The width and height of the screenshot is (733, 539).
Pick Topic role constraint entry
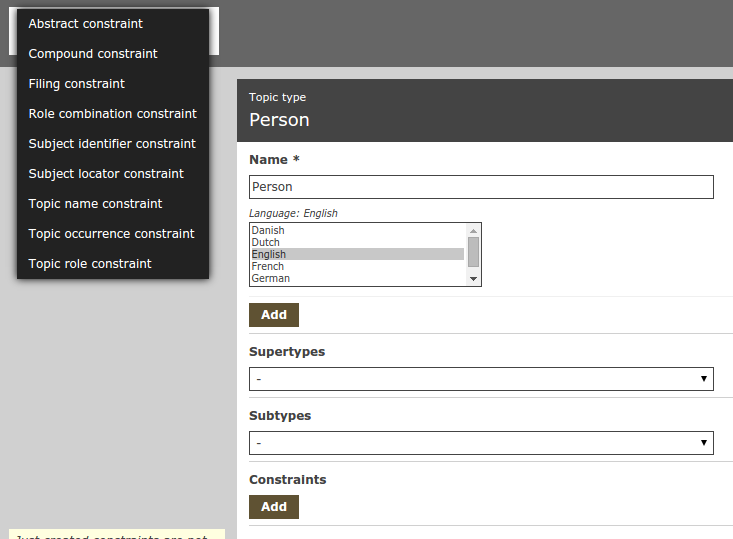coord(90,264)
